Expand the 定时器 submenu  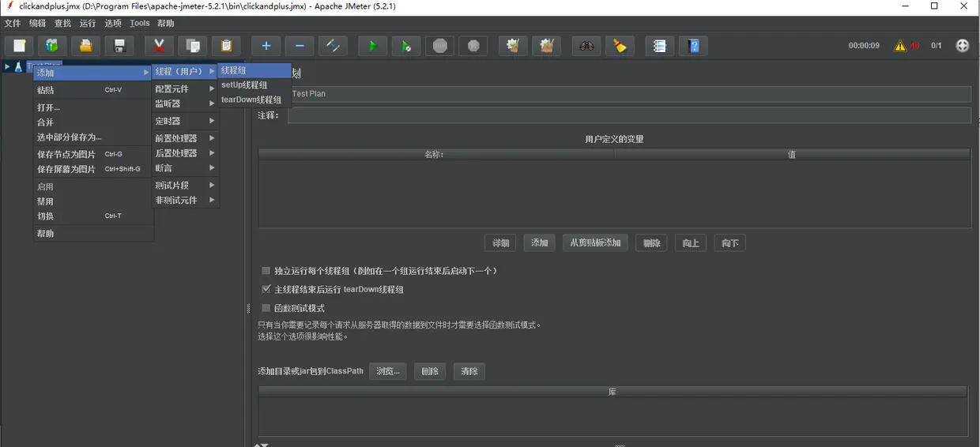point(185,121)
